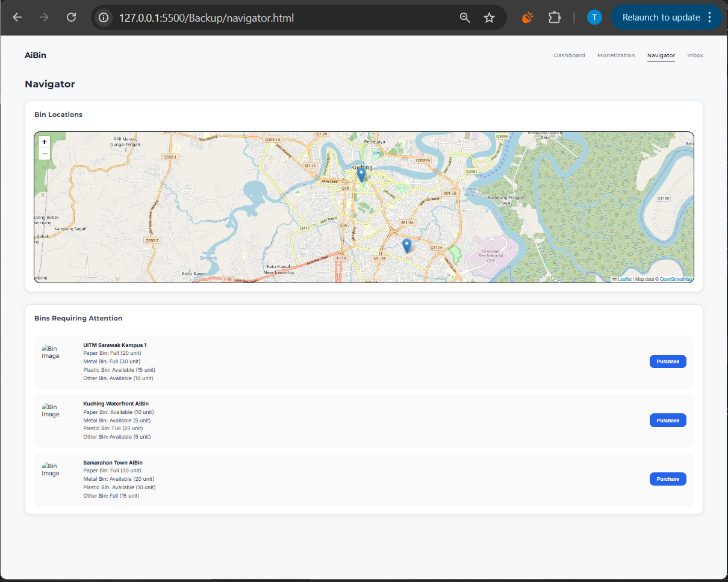728x582 pixels.
Task: Click the Bins Requiring Attention heading
Action: 78,318
